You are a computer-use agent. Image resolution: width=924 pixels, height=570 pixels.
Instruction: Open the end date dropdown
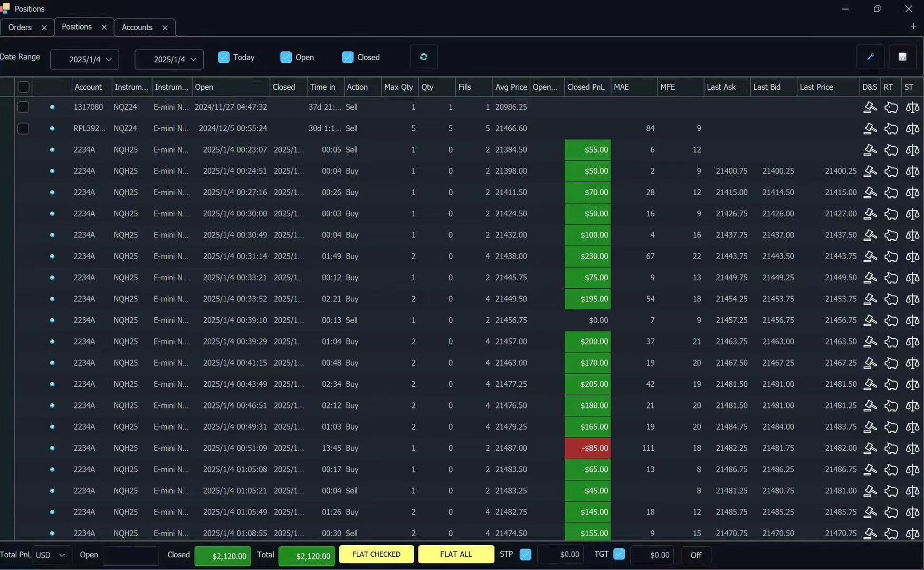click(x=169, y=59)
